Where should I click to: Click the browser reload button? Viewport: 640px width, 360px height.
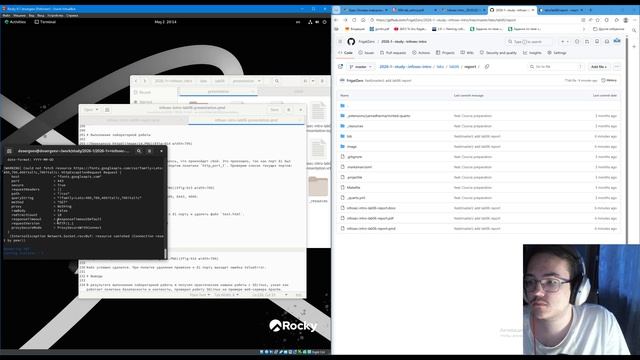click(354, 20)
